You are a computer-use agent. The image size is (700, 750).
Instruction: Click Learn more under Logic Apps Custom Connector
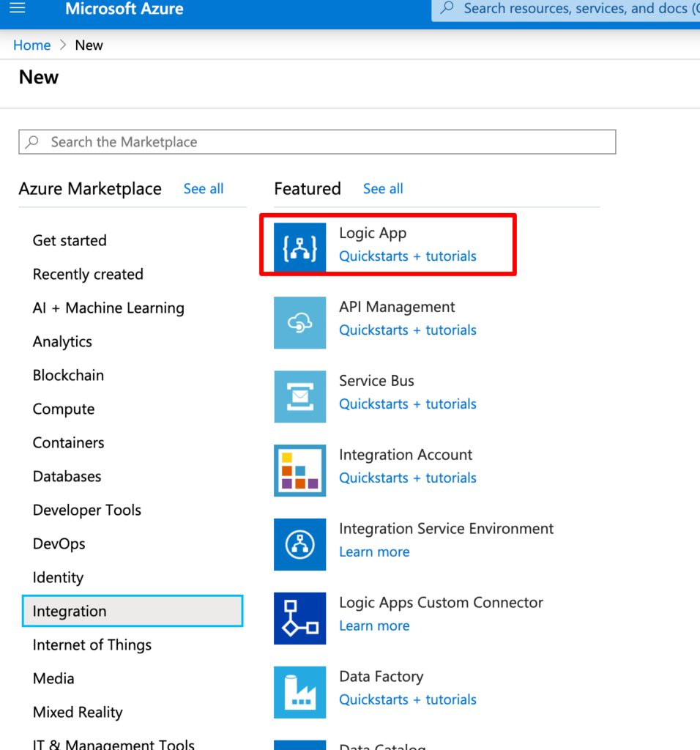[374, 625]
